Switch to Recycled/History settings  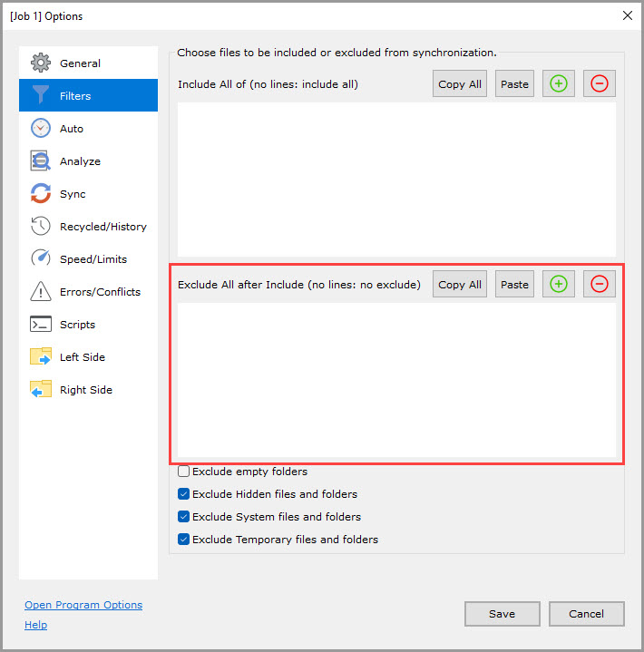(102, 227)
